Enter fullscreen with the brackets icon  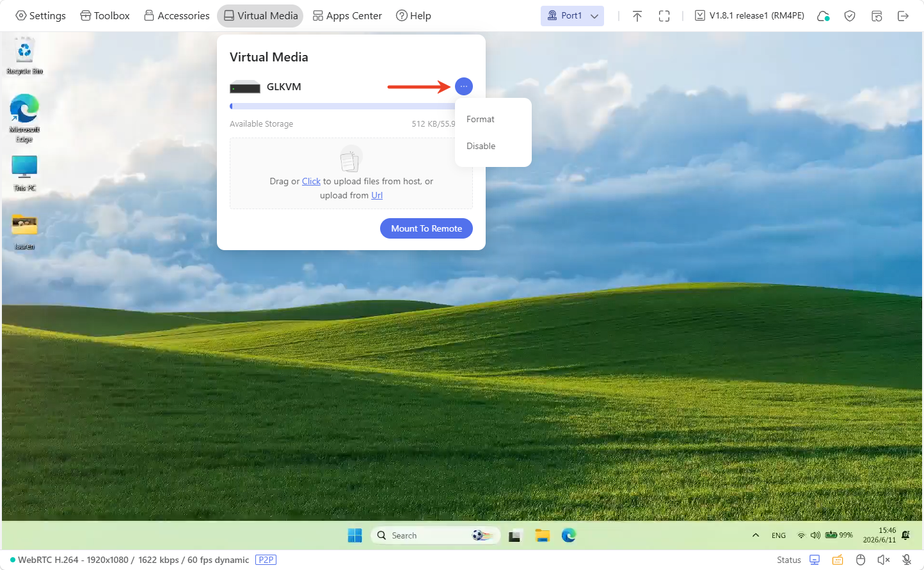click(x=664, y=16)
